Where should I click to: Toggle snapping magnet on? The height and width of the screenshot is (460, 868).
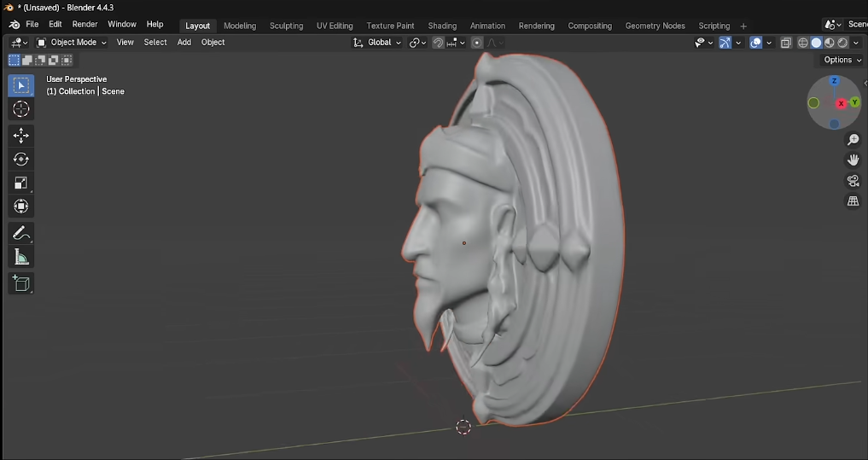pos(438,43)
